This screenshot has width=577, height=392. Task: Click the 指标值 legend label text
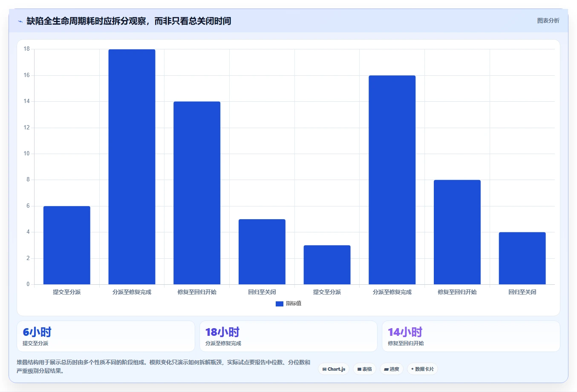coord(294,303)
